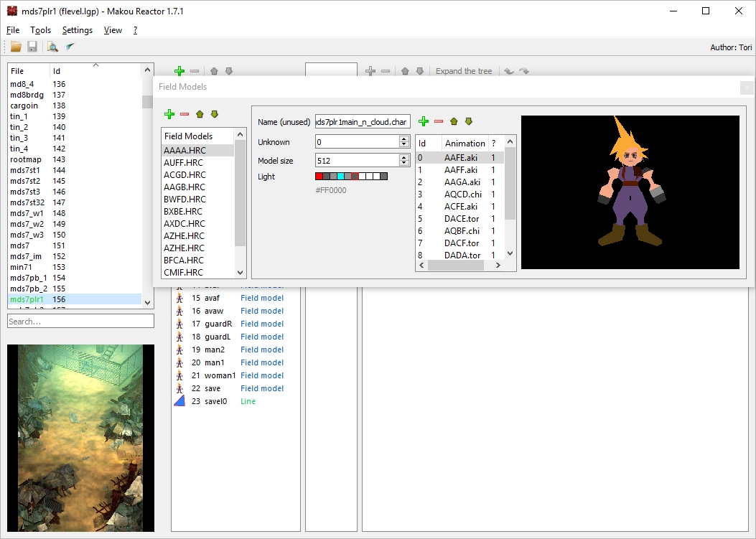The height and width of the screenshot is (539, 756).
Task: Increase Model size with up stepper
Action: pos(403,157)
